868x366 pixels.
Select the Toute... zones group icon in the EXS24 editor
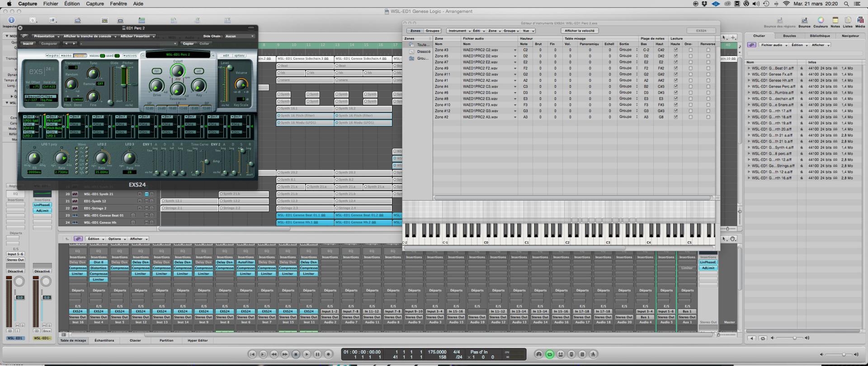411,45
